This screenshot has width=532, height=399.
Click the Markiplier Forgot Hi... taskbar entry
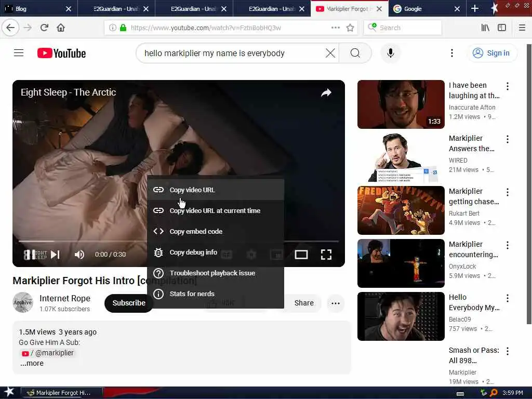click(x=61, y=393)
